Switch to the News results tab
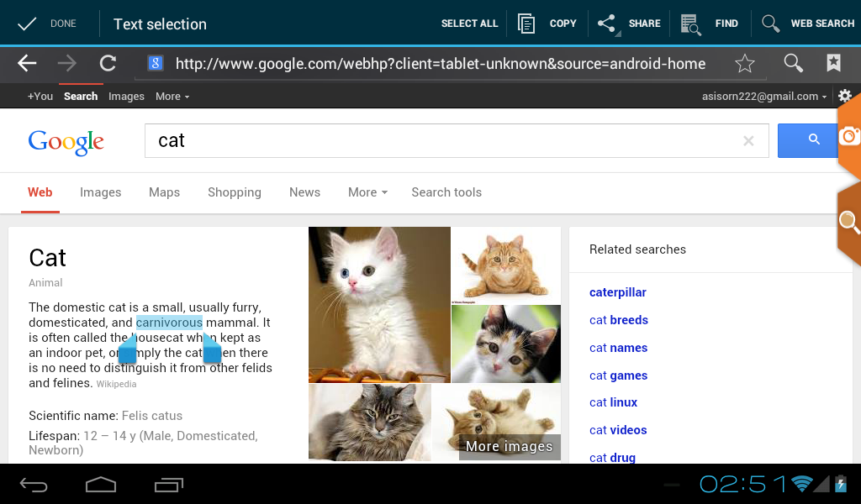 (304, 192)
